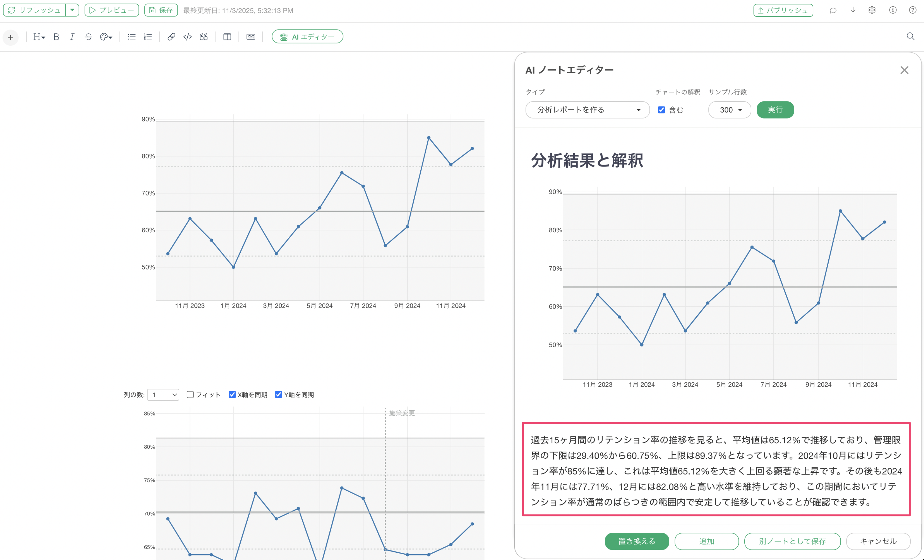The width and height of the screenshot is (924, 560).
Task: Click the 置き換える replace button
Action: (x=636, y=541)
